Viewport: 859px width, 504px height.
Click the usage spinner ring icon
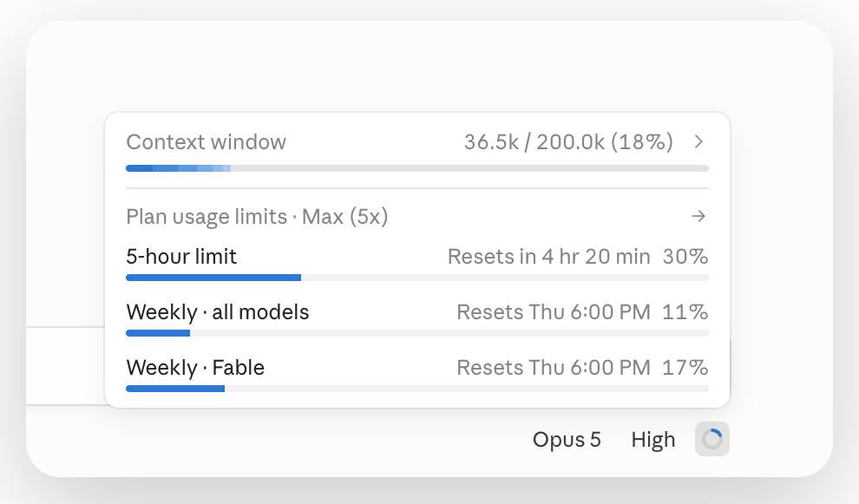[x=712, y=439]
